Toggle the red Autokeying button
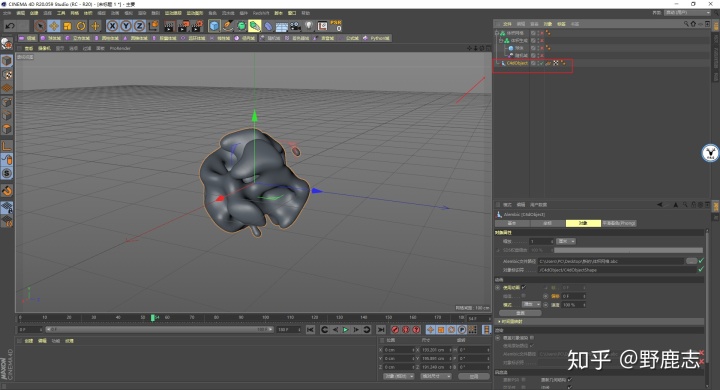The width and height of the screenshot is (720, 390). 405,330
